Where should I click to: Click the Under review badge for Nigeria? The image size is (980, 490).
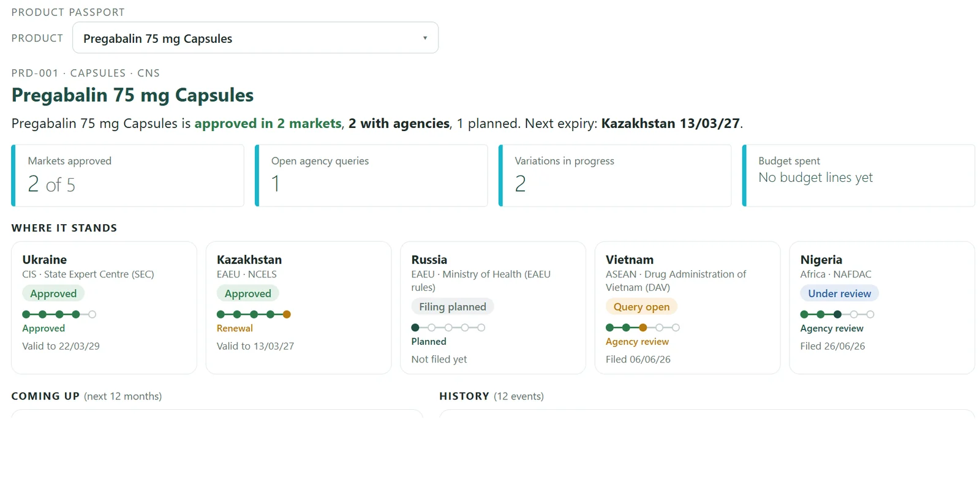tap(839, 293)
